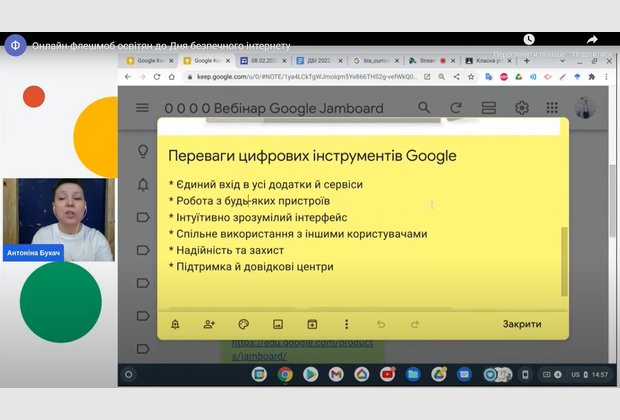Screen dimensions: 620x420
Task: Switch to the Класна browser tab
Action: click(488, 61)
